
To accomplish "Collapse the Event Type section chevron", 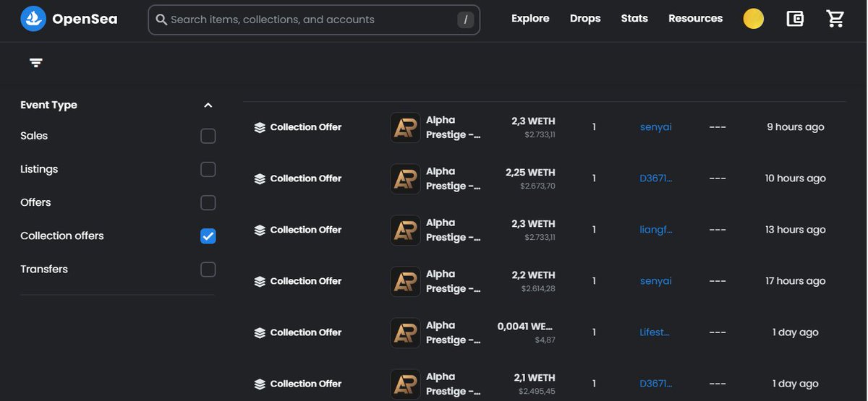I will pos(208,105).
